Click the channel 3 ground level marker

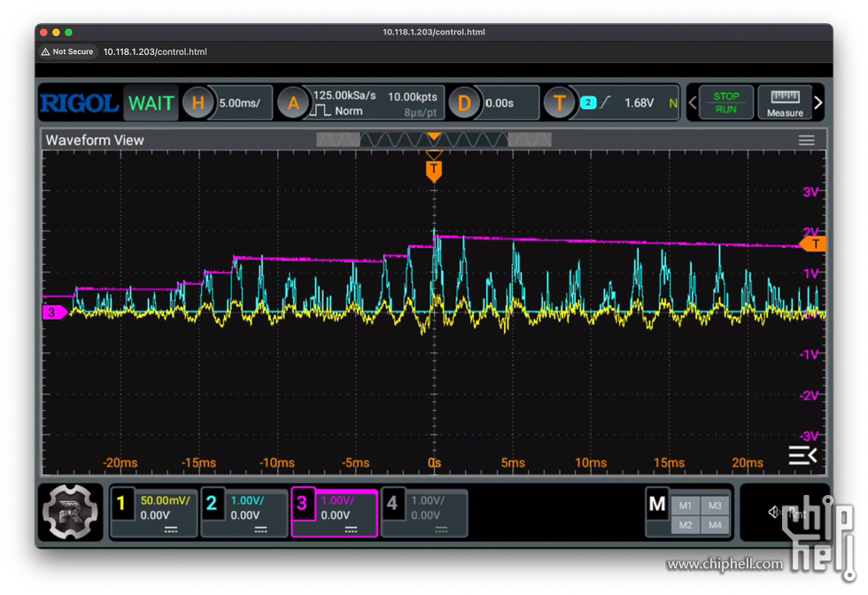[54, 313]
